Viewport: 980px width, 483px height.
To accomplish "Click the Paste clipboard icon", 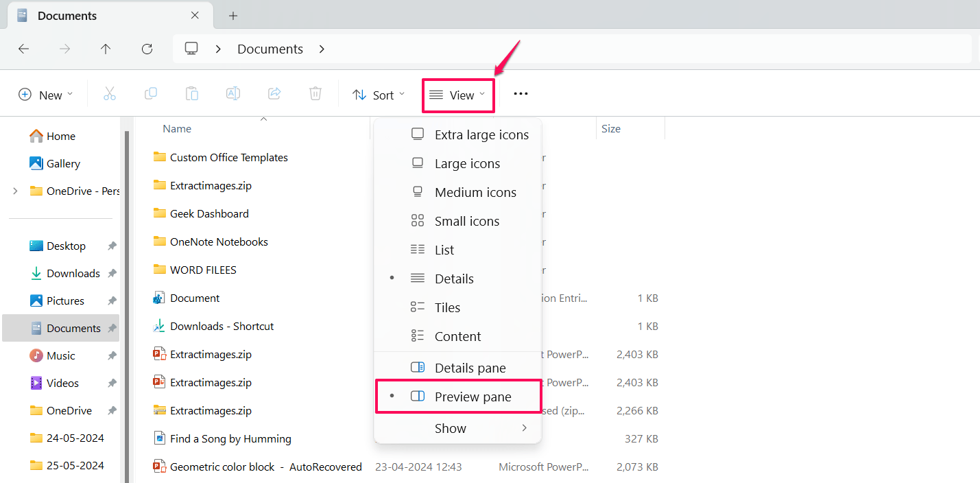I will pos(192,95).
